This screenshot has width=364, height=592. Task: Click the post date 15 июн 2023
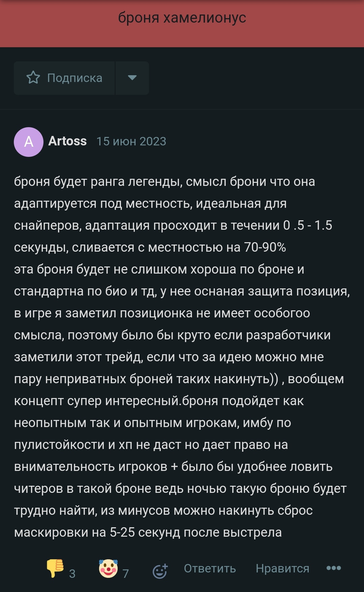click(131, 141)
